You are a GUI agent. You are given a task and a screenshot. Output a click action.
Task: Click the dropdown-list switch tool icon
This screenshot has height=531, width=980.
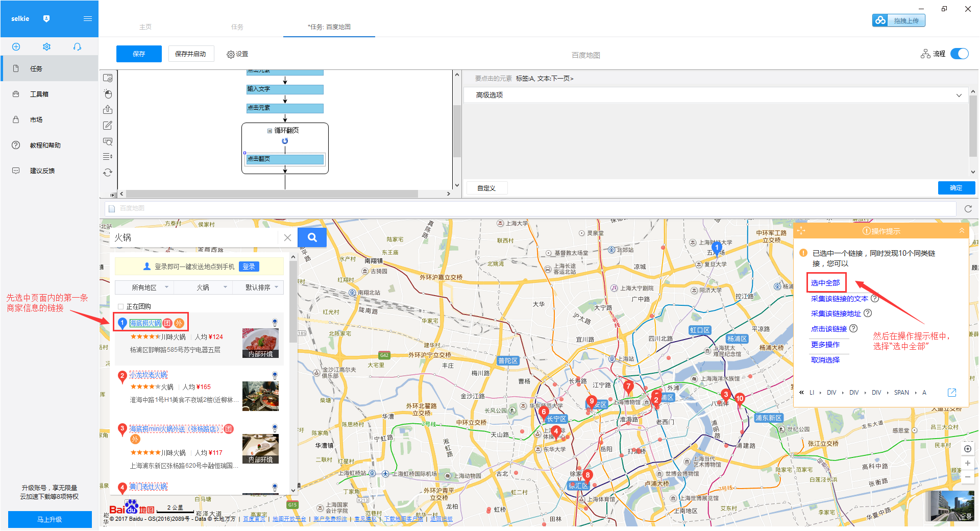[108, 157]
